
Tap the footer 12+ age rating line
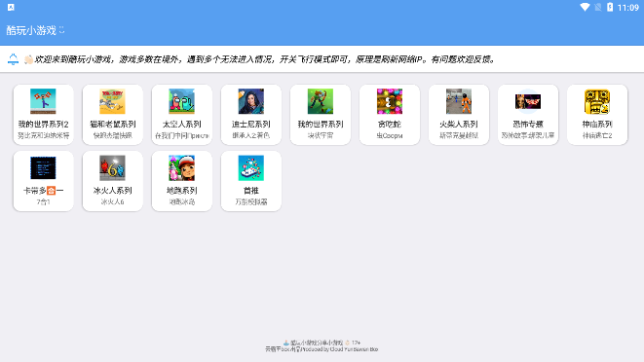[x=322, y=343]
